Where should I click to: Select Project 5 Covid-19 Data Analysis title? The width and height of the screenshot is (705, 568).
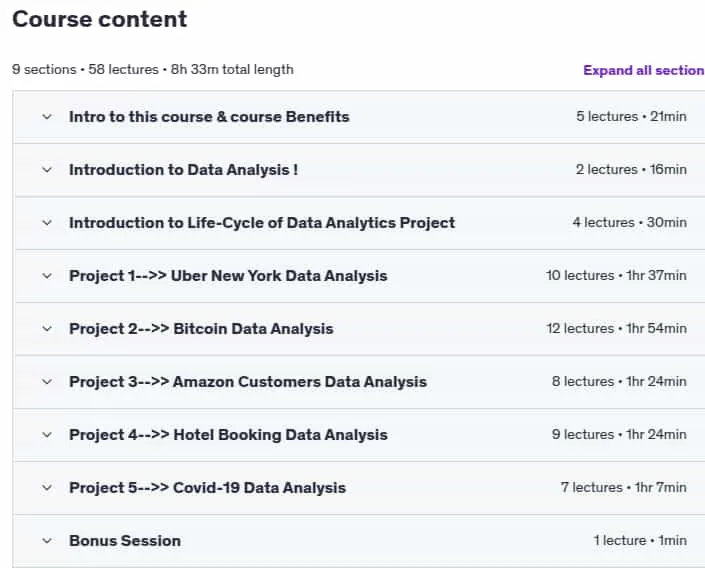click(x=207, y=488)
